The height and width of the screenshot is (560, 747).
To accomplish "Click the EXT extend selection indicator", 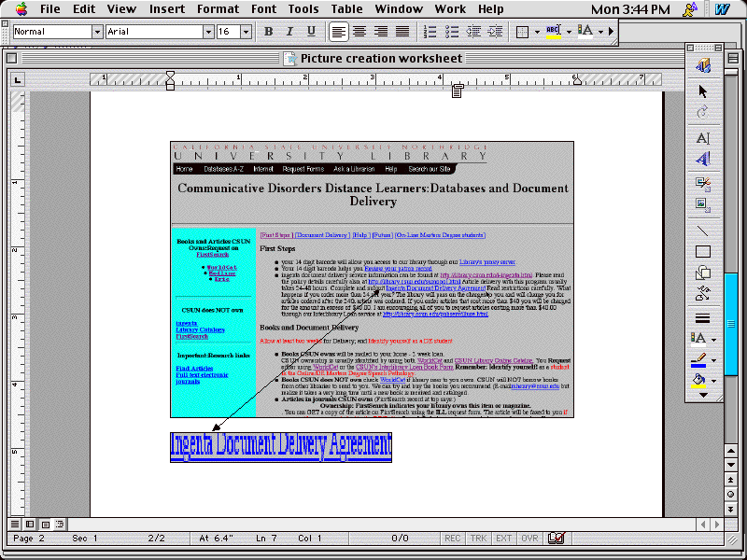I will click(x=503, y=539).
